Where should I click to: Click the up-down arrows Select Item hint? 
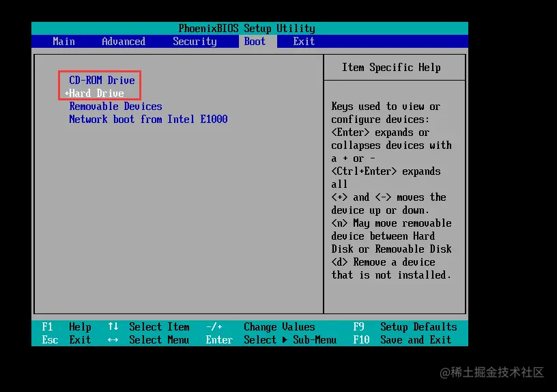coord(149,326)
